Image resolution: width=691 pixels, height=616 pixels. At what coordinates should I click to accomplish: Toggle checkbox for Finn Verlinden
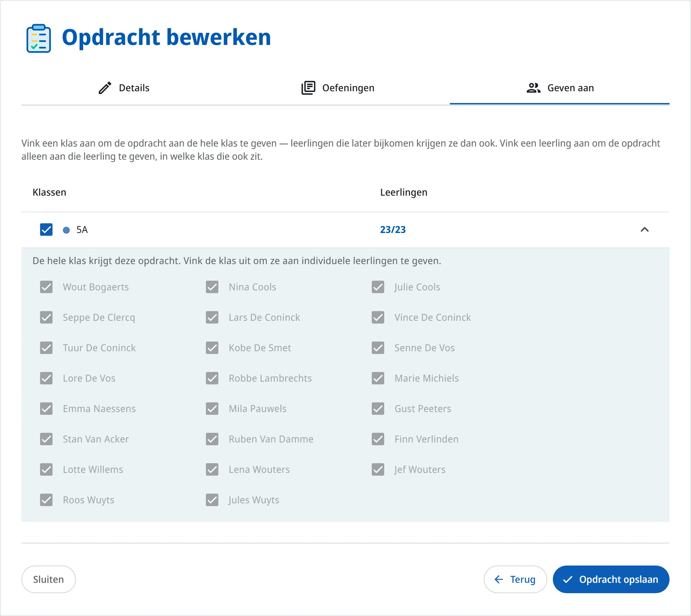(378, 439)
